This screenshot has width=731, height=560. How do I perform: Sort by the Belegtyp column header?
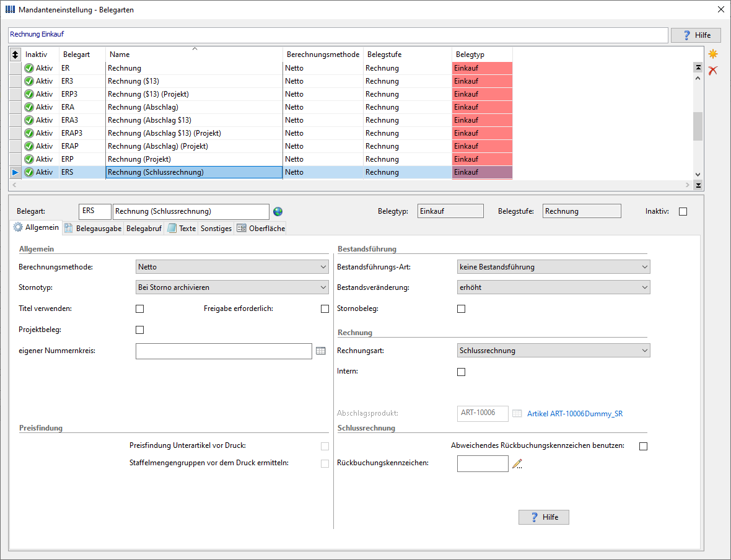tap(482, 55)
